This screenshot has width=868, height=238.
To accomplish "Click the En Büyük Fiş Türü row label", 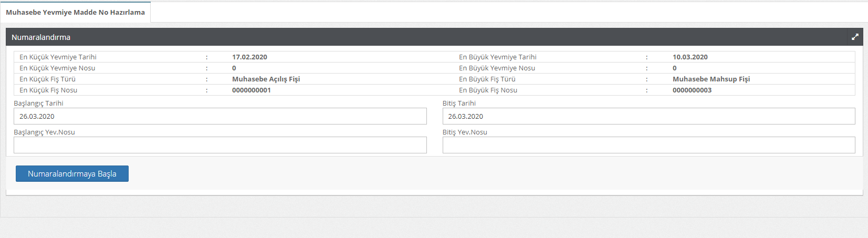I will click(x=487, y=79).
